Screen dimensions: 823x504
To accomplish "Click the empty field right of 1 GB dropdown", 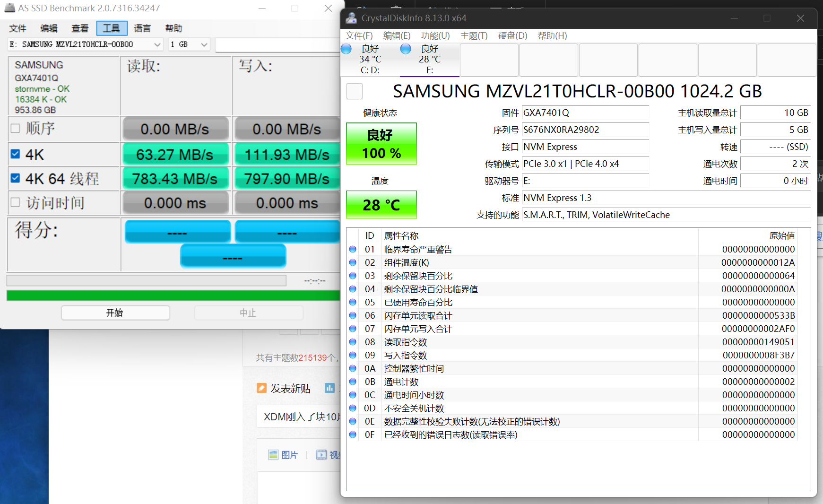I will [x=277, y=44].
